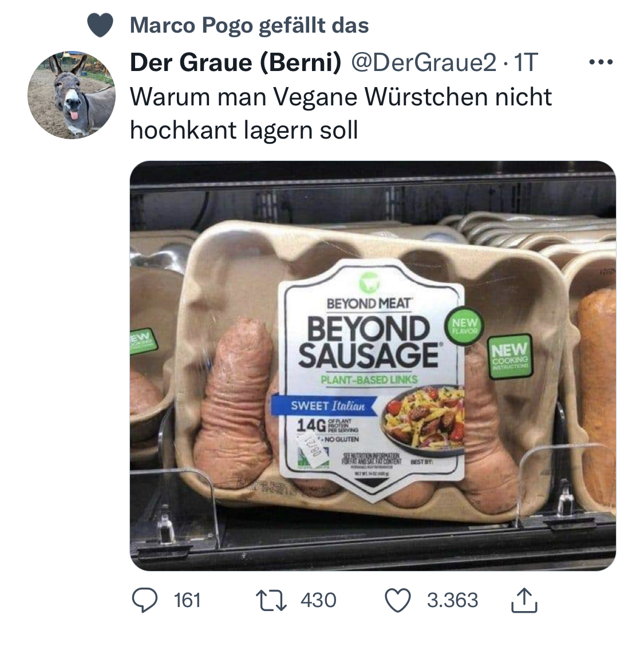644x646 pixels.
Task: View the 161 replies count
Action: 187,600
